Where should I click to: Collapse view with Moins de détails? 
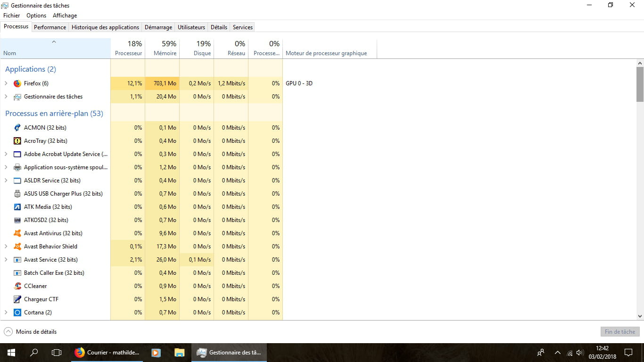(x=30, y=332)
